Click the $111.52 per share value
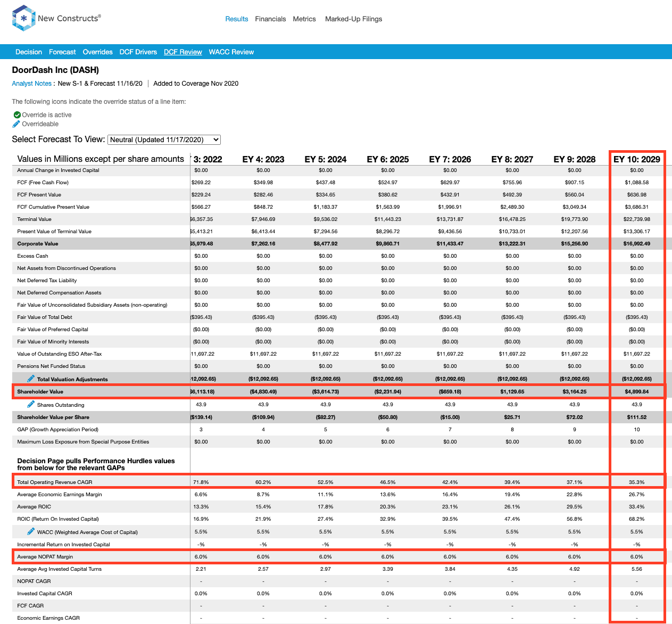The width and height of the screenshot is (672, 624). 637,417
